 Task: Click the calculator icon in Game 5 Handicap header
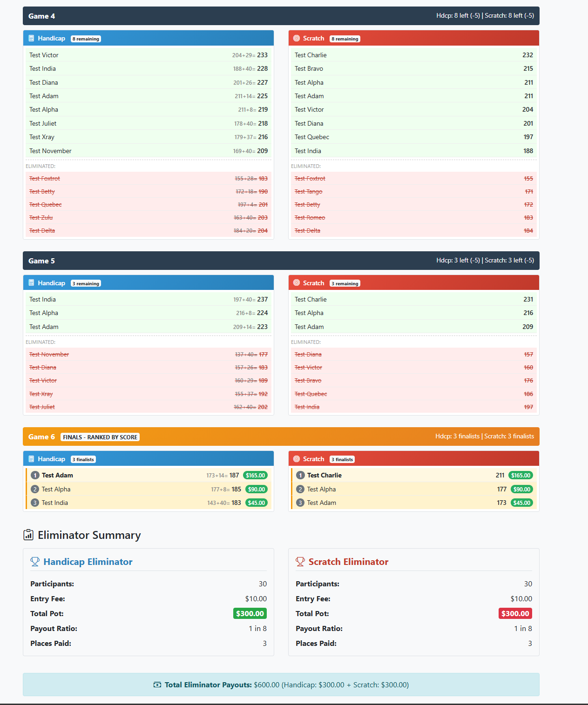click(31, 283)
